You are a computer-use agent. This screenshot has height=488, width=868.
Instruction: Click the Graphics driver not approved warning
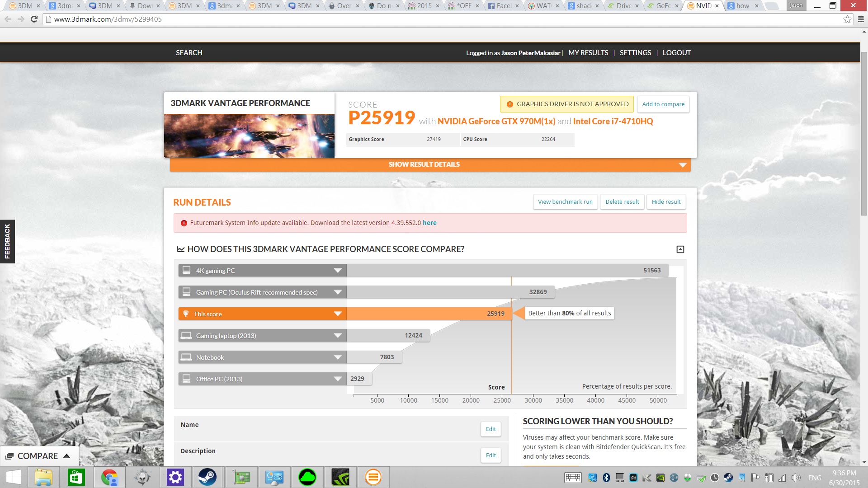[567, 104]
